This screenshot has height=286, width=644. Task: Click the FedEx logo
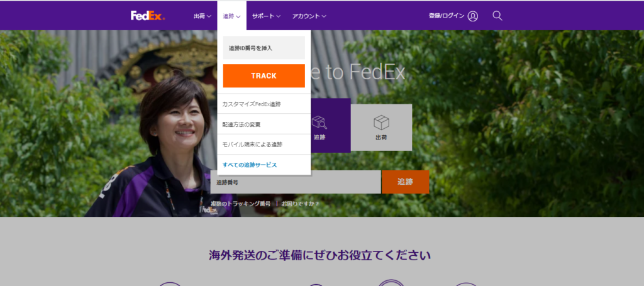[x=148, y=16]
